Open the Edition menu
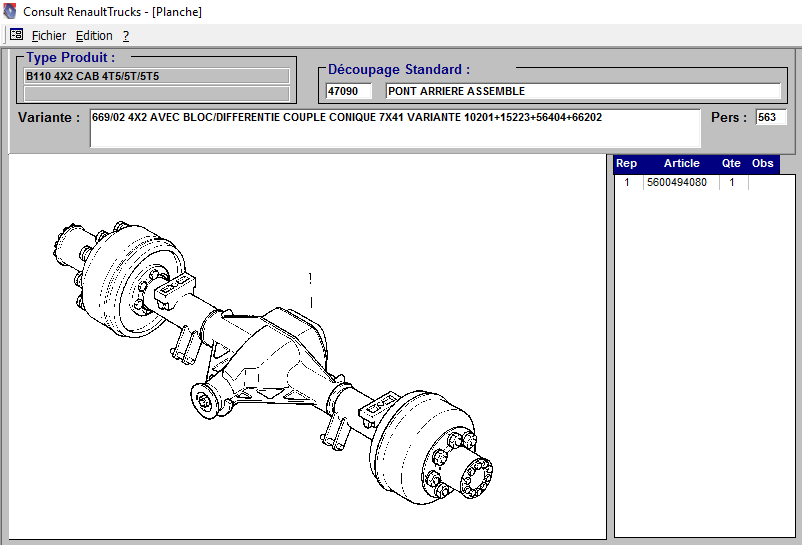 click(94, 35)
